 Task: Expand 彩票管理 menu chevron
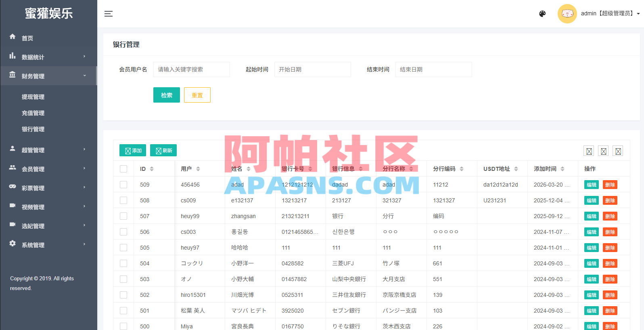(x=84, y=187)
